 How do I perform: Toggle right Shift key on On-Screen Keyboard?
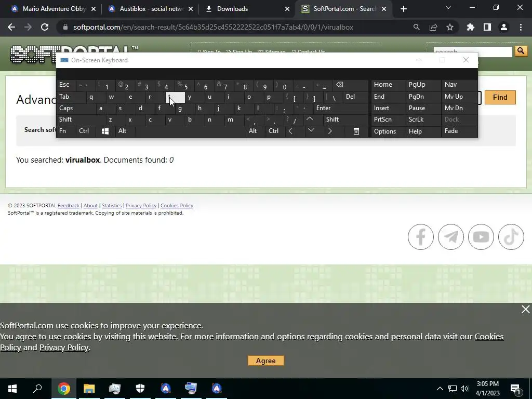click(x=346, y=119)
